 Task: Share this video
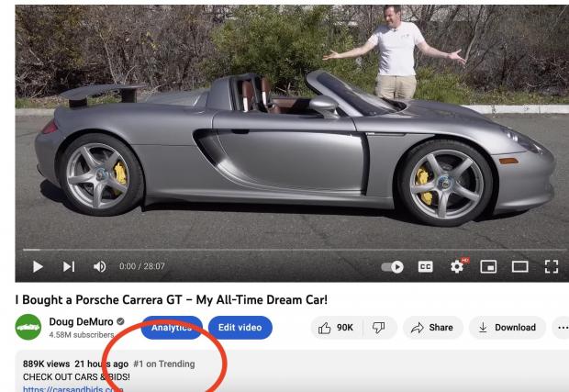click(432, 328)
